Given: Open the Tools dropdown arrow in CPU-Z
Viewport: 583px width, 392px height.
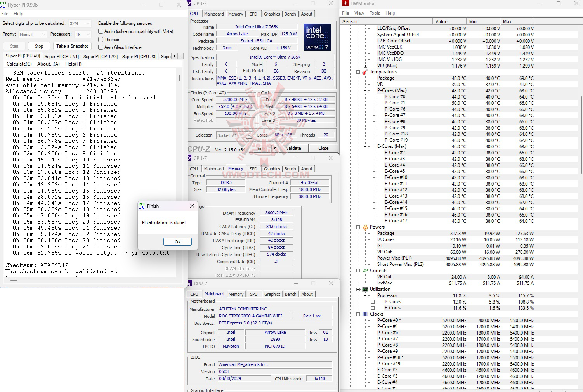Looking at the screenshot, I should [274, 148].
